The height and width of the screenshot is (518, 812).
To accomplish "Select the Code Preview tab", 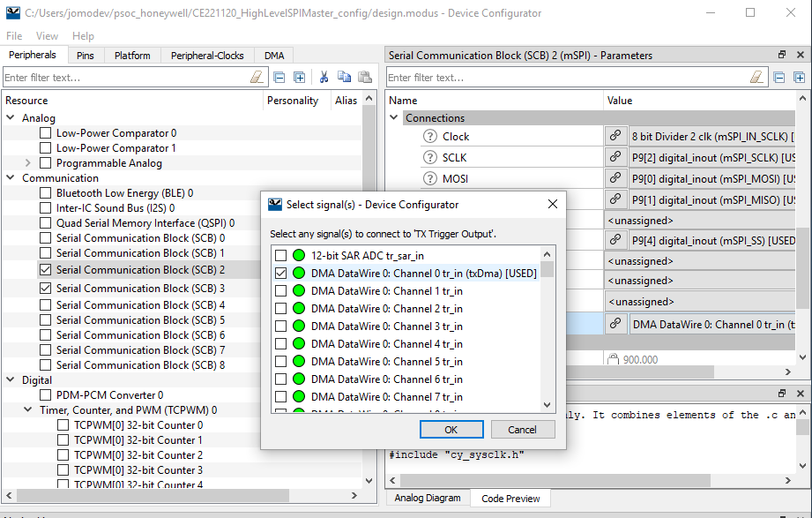I will point(510,499).
